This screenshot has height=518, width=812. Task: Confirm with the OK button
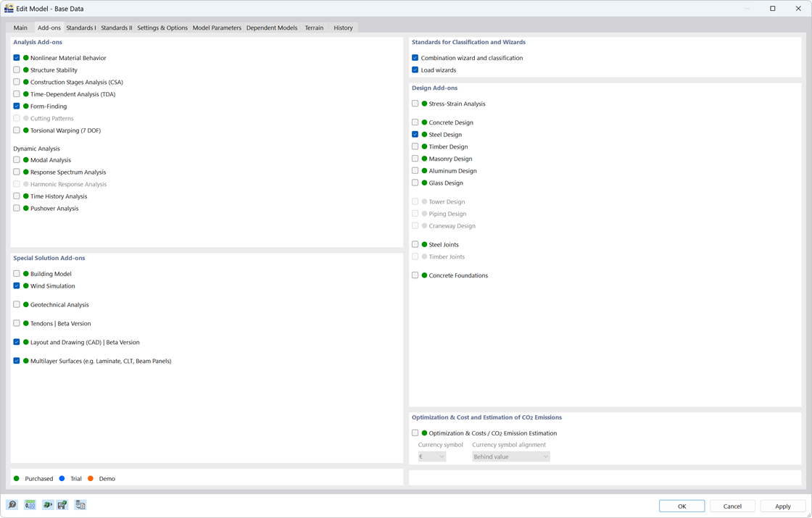pyautogui.click(x=681, y=506)
